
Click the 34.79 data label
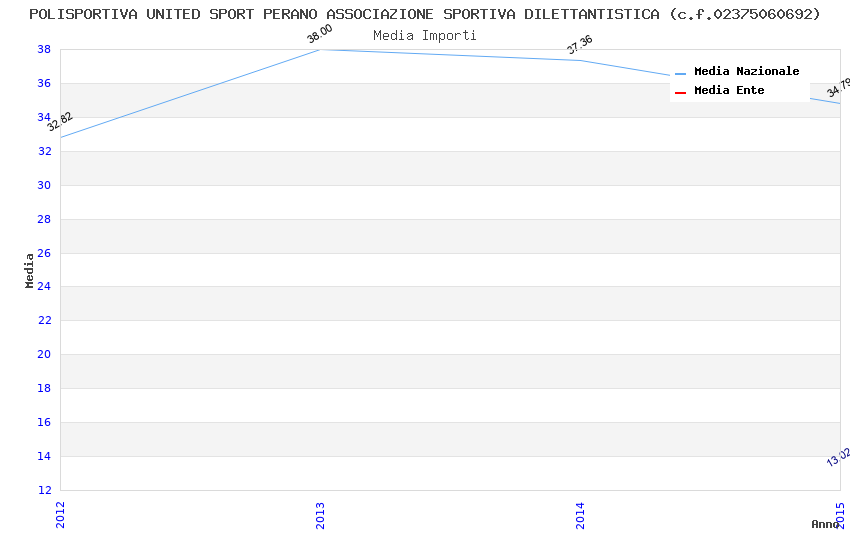coord(839,88)
